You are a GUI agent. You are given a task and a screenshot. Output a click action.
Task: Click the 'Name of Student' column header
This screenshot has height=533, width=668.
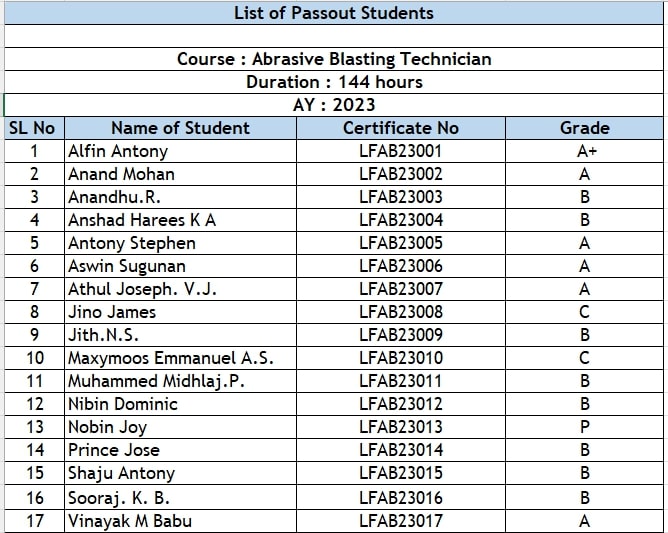(x=180, y=128)
